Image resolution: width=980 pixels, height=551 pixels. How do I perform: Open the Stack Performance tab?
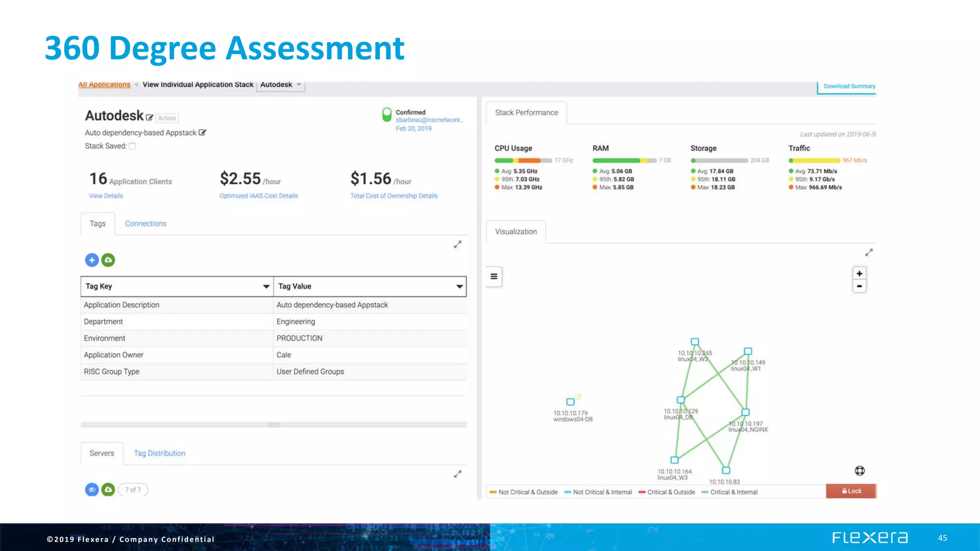526,113
